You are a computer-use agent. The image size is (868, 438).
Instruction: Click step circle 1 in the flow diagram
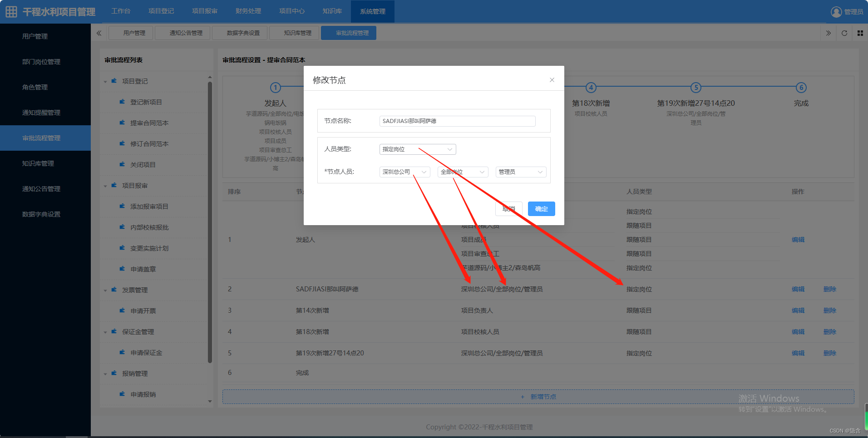pyautogui.click(x=276, y=88)
